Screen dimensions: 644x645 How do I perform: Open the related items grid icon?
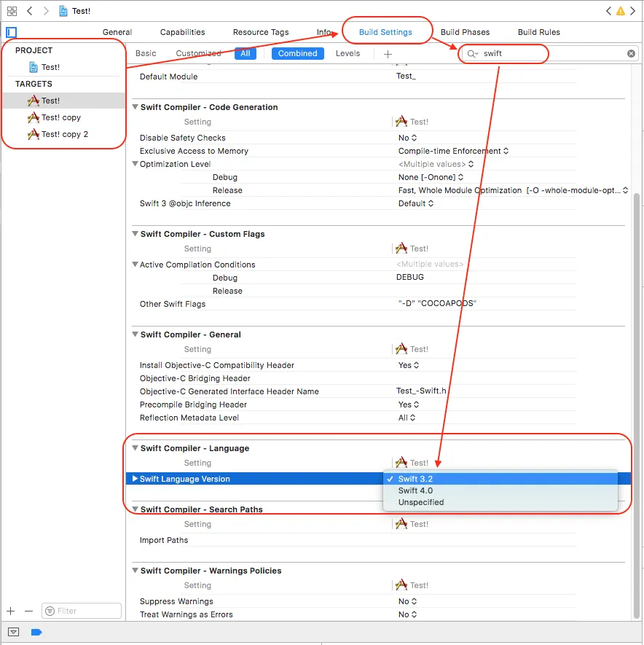12,11
